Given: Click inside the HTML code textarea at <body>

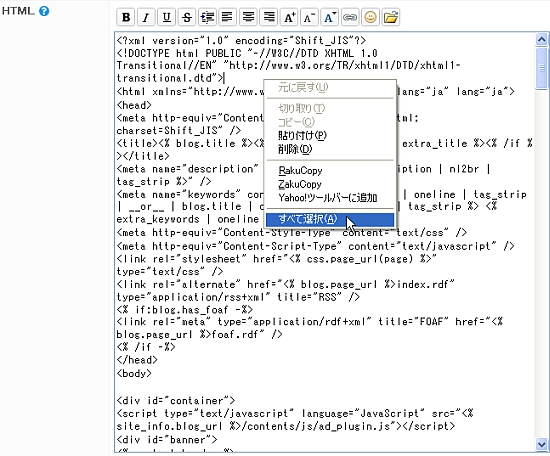Looking at the screenshot, I should coord(134,373).
